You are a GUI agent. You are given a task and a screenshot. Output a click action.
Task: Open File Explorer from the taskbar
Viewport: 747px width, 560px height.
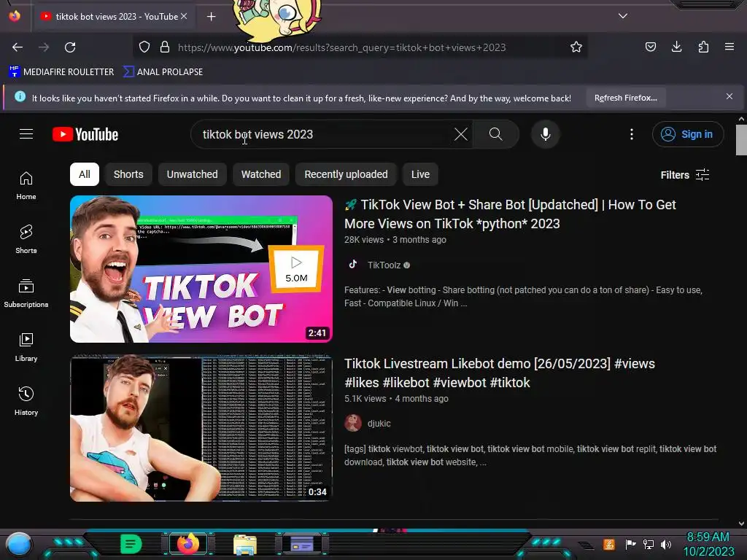coord(245,544)
